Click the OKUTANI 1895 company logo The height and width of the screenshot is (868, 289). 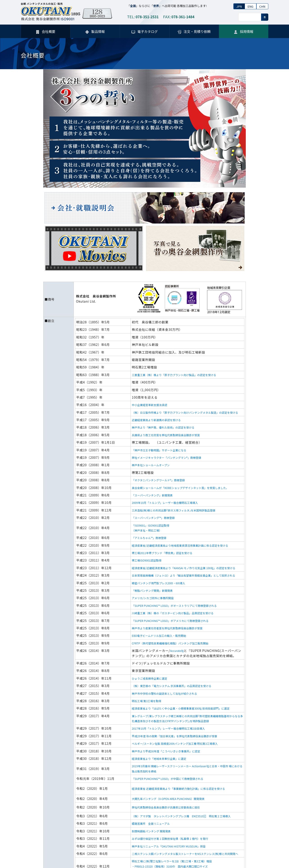50,11
